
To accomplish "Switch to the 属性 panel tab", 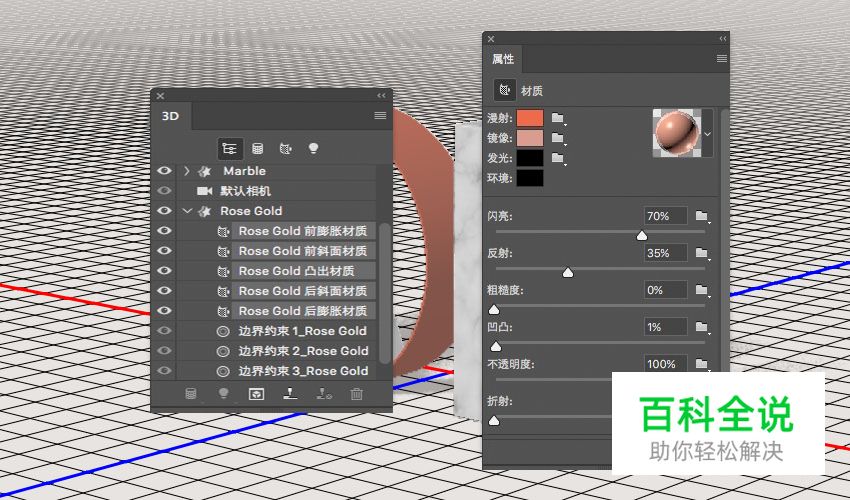I will [x=503, y=59].
